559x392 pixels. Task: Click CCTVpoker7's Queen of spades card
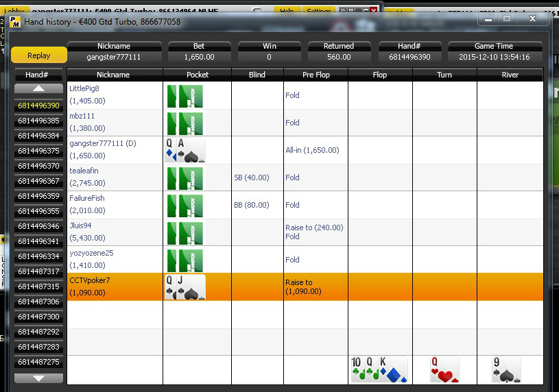171,287
